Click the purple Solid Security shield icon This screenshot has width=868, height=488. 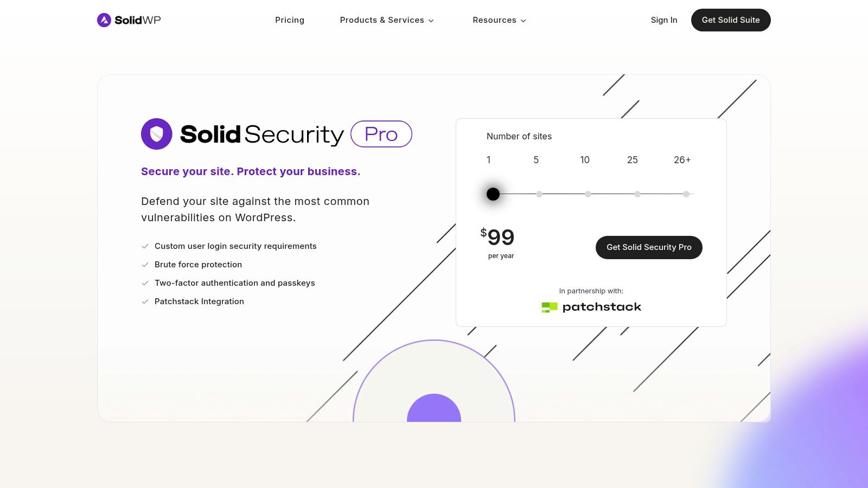coord(156,133)
